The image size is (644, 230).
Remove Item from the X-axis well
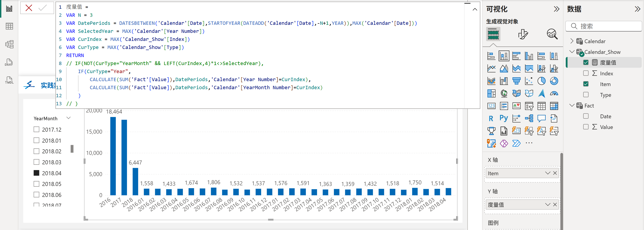555,173
